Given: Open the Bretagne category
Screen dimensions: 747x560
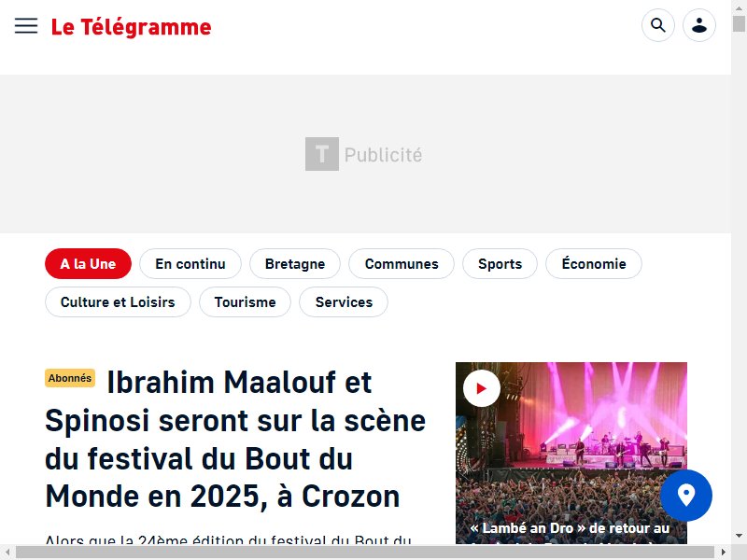Looking at the screenshot, I should [295, 264].
